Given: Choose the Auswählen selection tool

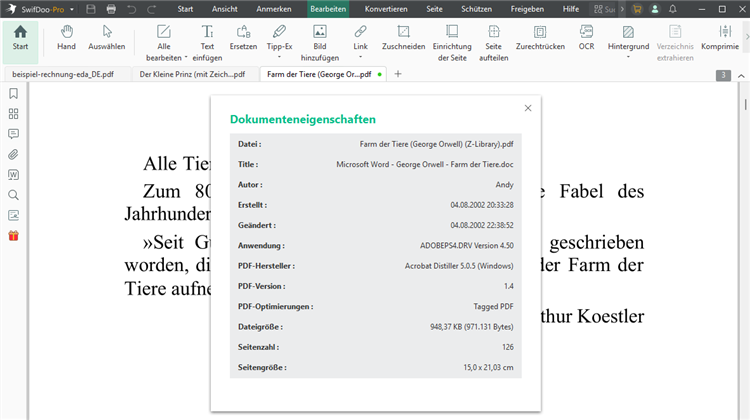Looking at the screenshot, I should [x=107, y=38].
